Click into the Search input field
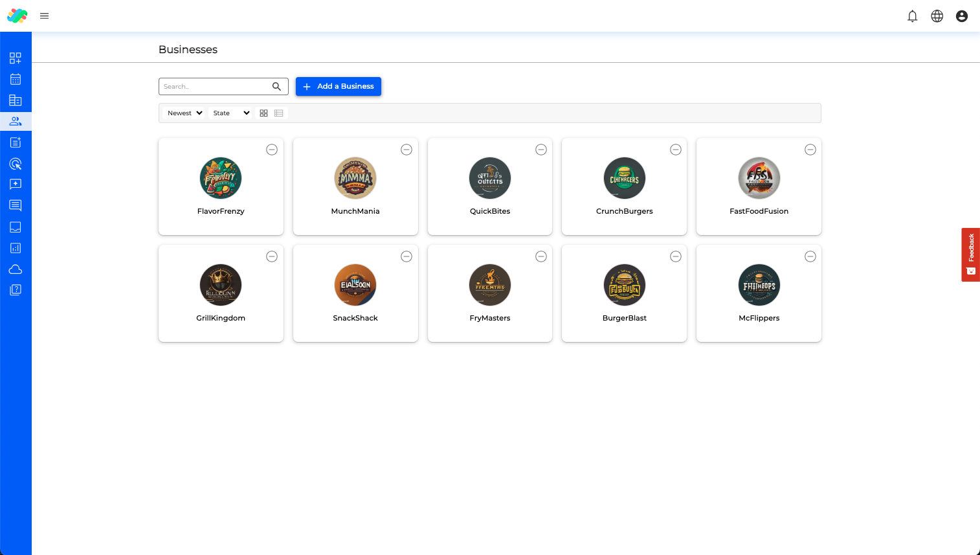The width and height of the screenshot is (980, 555). click(215, 86)
